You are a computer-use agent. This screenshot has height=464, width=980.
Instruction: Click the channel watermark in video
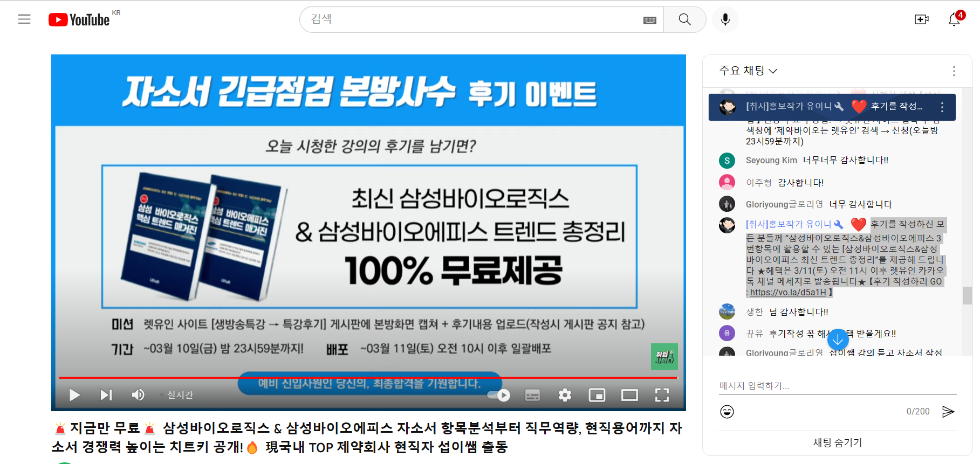pyautogui.click(x=664, y=356)
